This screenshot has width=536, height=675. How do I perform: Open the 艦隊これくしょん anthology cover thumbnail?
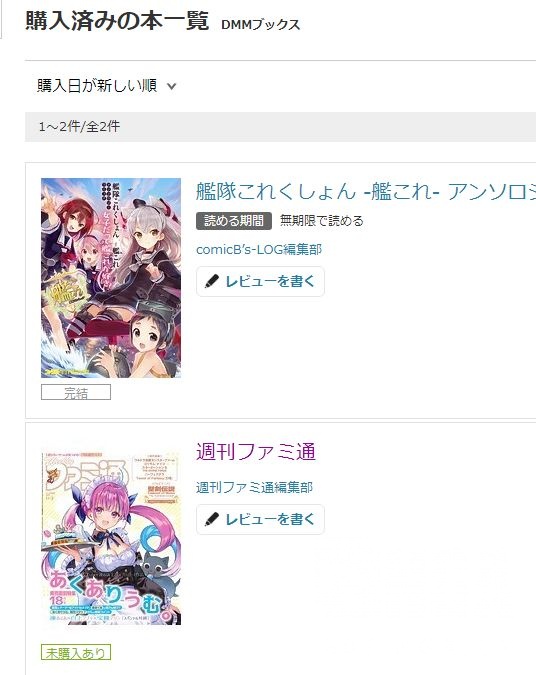pyautogui.click(x=111, y=278)
